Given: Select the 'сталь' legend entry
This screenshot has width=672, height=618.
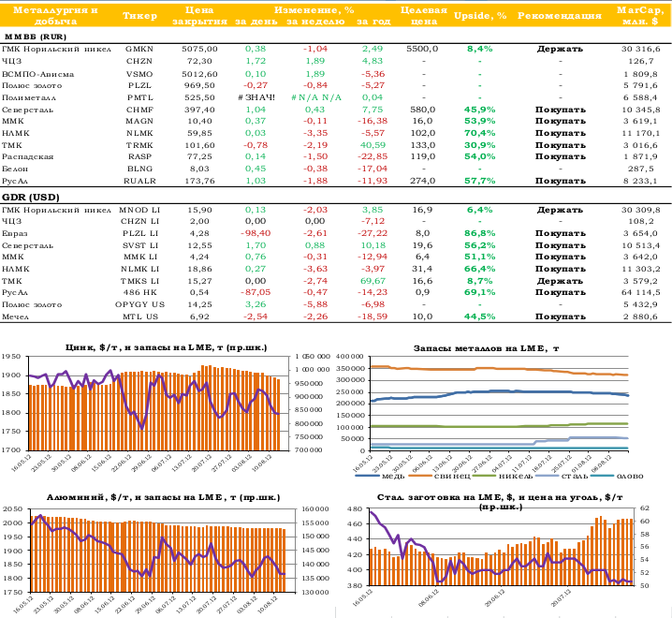Looking at the screenshot, I should (562, 476).
